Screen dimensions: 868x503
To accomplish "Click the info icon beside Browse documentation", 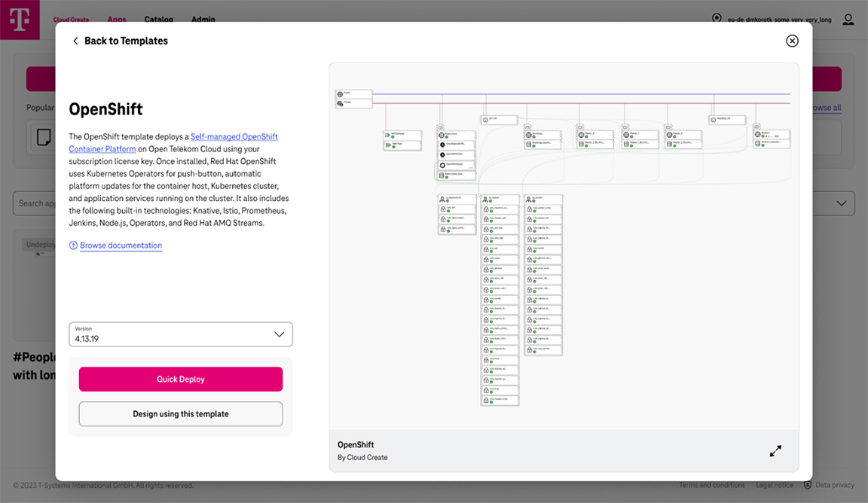I will [73, 245].
